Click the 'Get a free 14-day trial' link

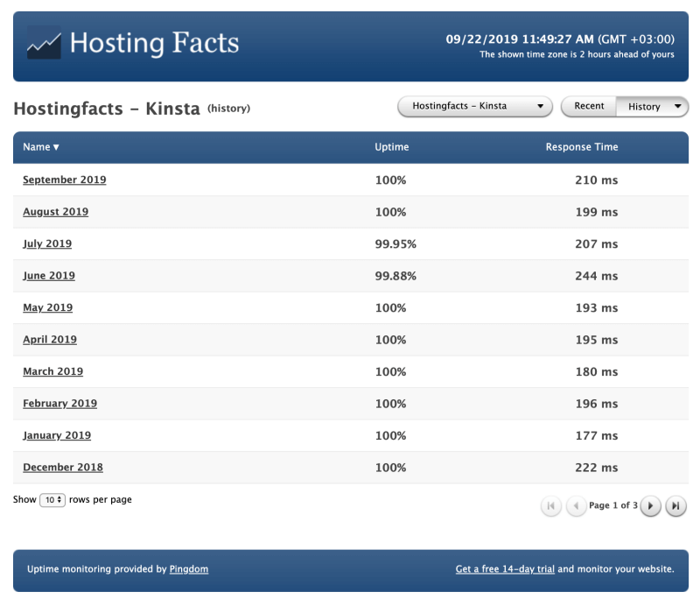505,569
